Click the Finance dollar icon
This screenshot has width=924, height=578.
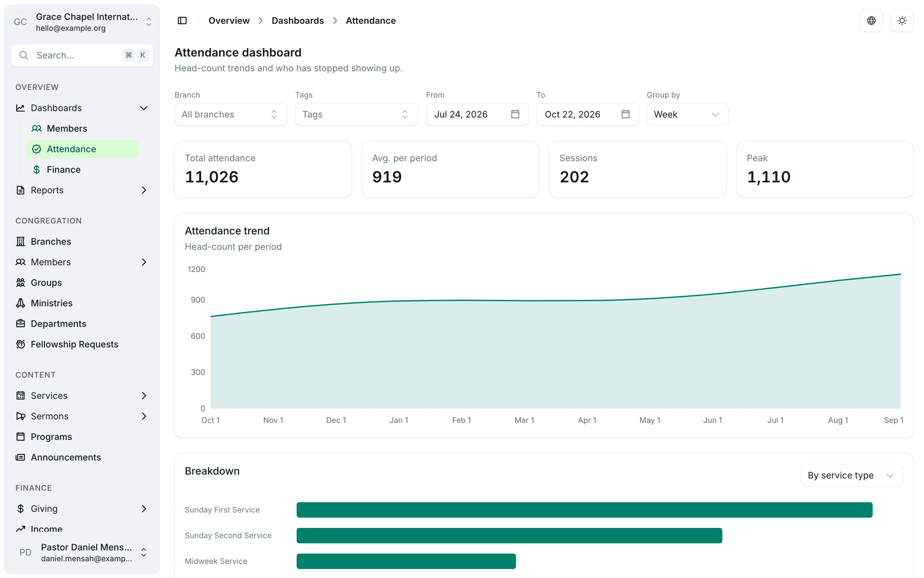(37, 170)
